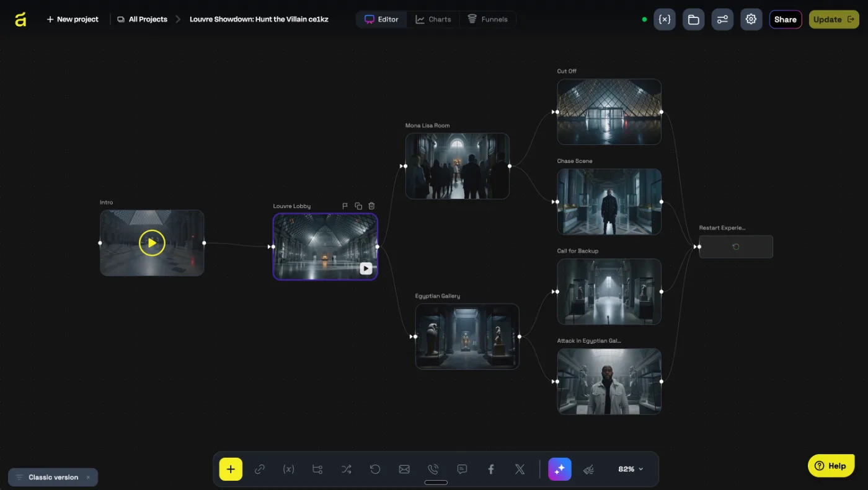Switch to the Funnels tab
The image size is (868, 490).
coord(487,19)
